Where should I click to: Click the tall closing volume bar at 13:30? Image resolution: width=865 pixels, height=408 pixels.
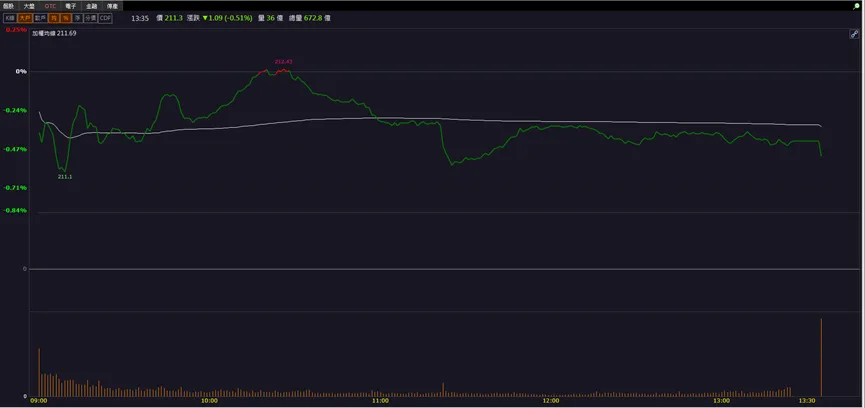pos(821,357)
